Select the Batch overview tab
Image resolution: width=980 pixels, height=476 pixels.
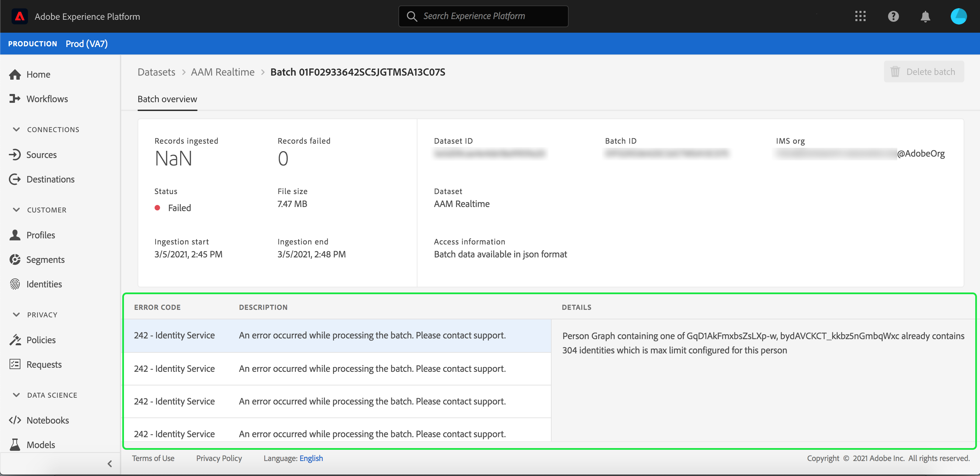[167, 99]
